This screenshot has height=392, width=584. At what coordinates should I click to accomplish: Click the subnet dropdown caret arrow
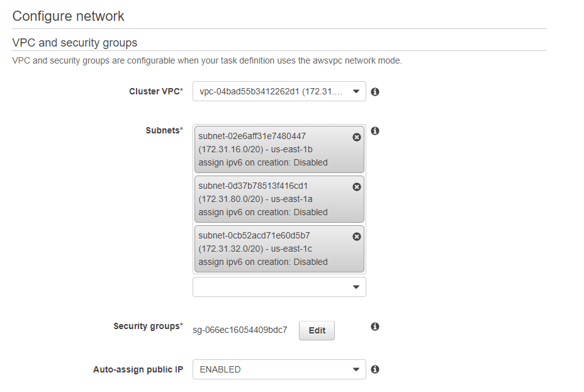(x=356, y=287)
